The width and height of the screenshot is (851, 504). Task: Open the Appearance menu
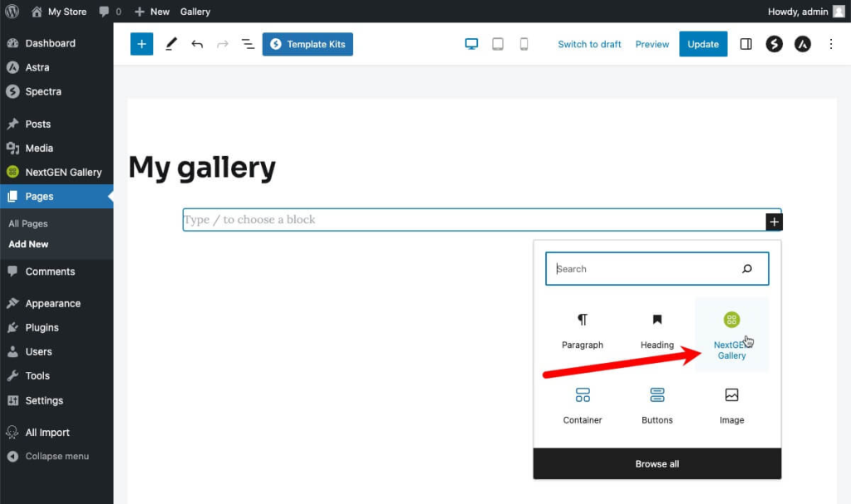[x=57, y=303]
